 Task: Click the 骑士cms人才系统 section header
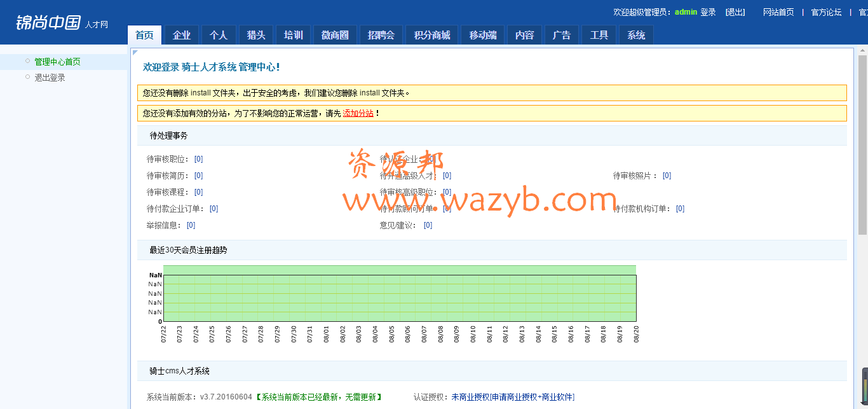(492, 371)
